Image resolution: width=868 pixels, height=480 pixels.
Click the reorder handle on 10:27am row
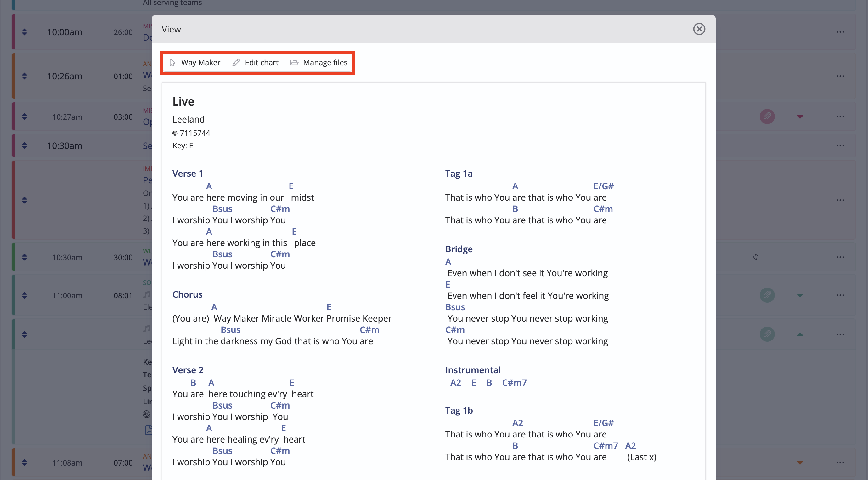[24, 117]
